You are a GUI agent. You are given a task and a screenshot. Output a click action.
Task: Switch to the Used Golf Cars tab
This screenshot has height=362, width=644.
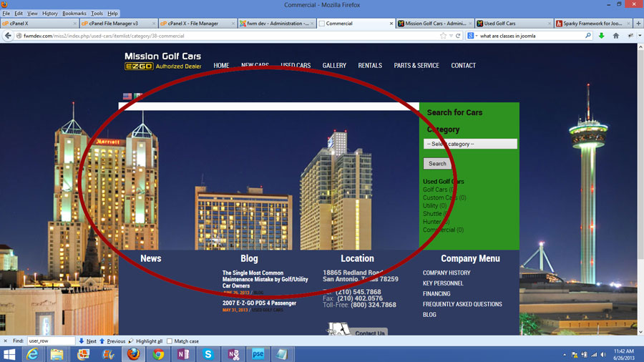pos(514,24)
